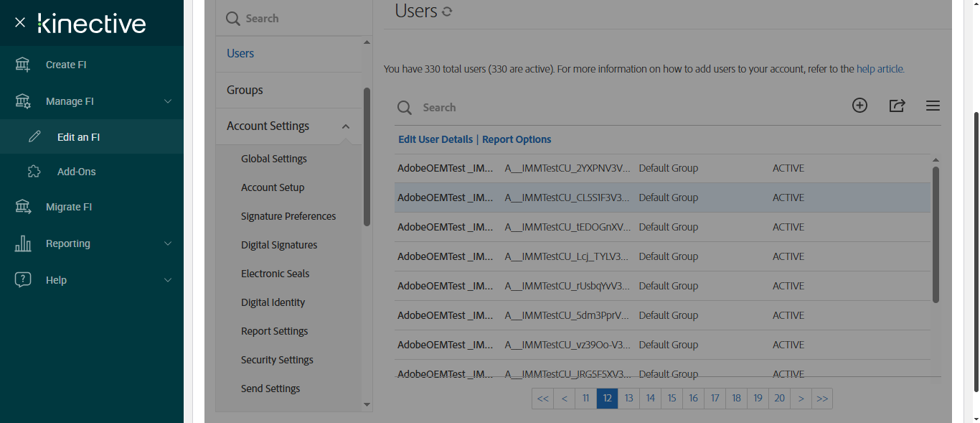
Task: Collapse the Account Settings section
Action: tap(346, 126)
